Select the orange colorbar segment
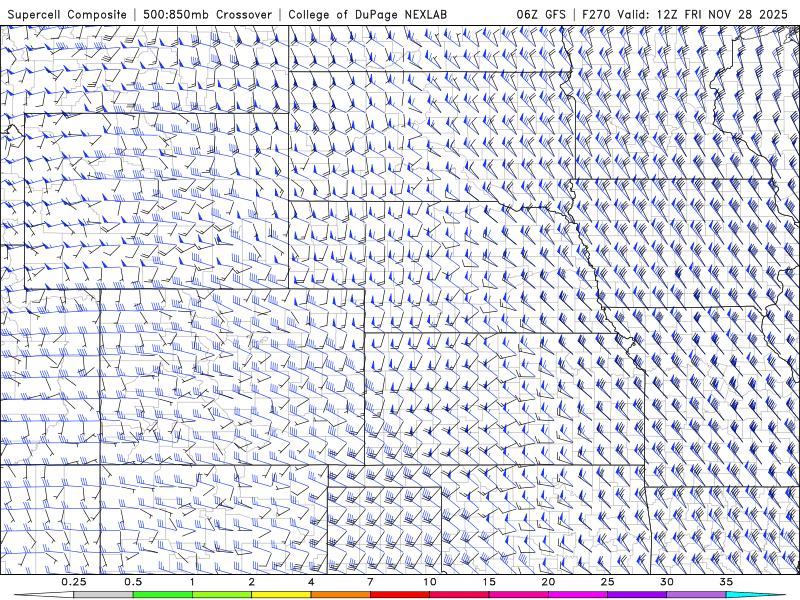The width and height of the screenshot is (800, 600). click(340, 595)
